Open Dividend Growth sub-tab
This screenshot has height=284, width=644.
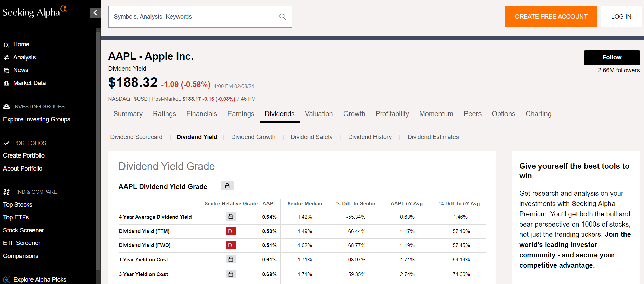tap(253, 137)
